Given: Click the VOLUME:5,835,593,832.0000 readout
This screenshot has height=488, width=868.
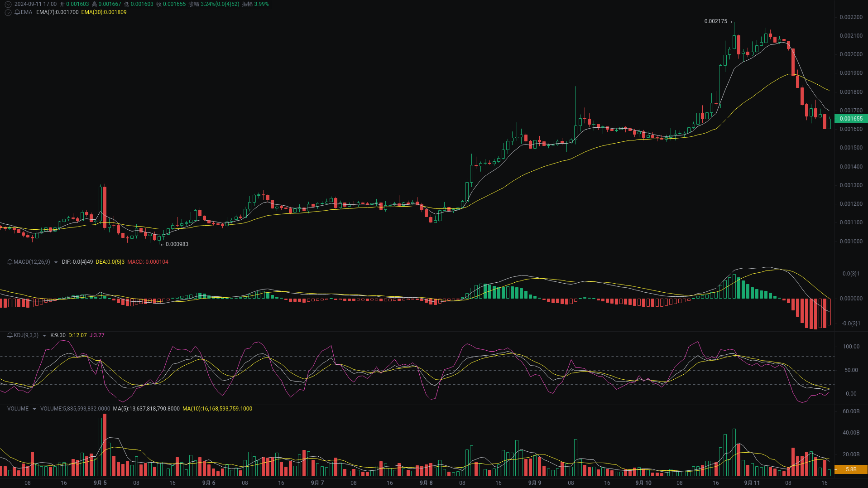Looking at the screenshot, I should [75, 409].
